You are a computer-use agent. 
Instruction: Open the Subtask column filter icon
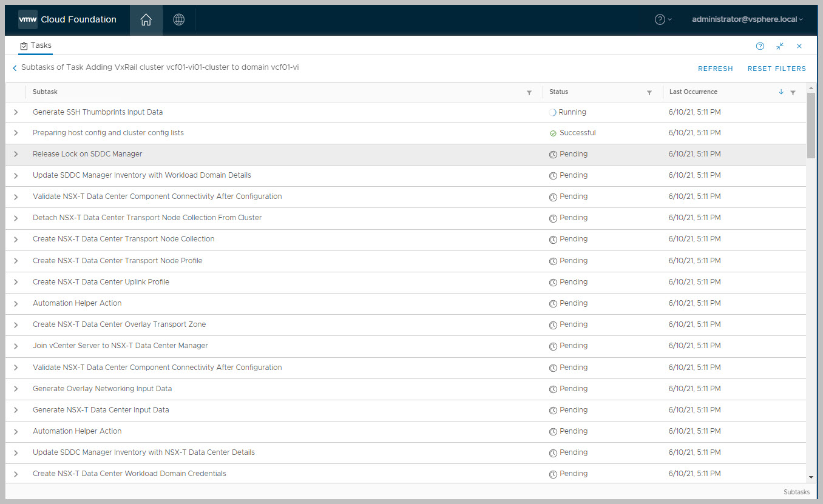pos(529,93)
